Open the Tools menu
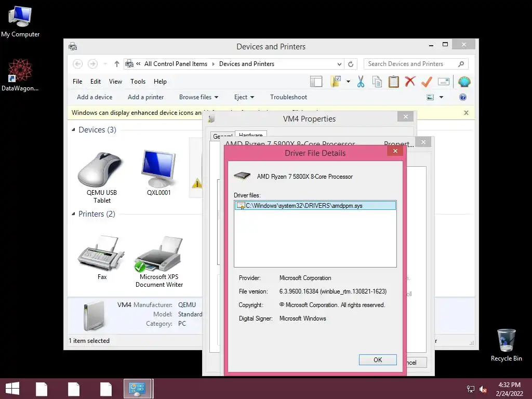The height and width of the screenshot is (399, 532). [138, 82]
